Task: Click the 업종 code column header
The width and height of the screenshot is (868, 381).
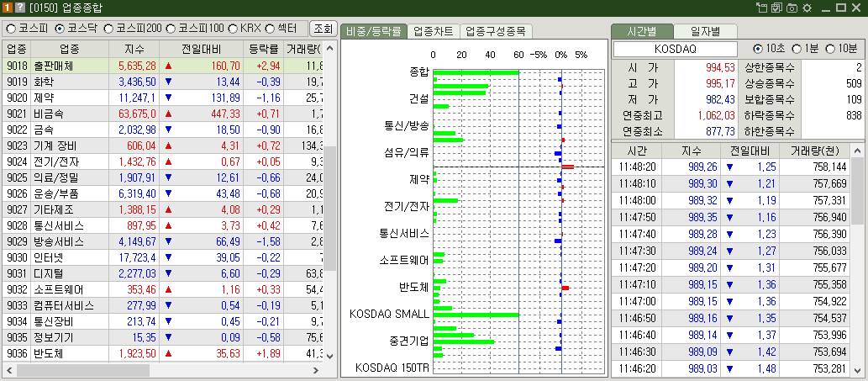Action: pyautogui.click(x=16, y=49)
